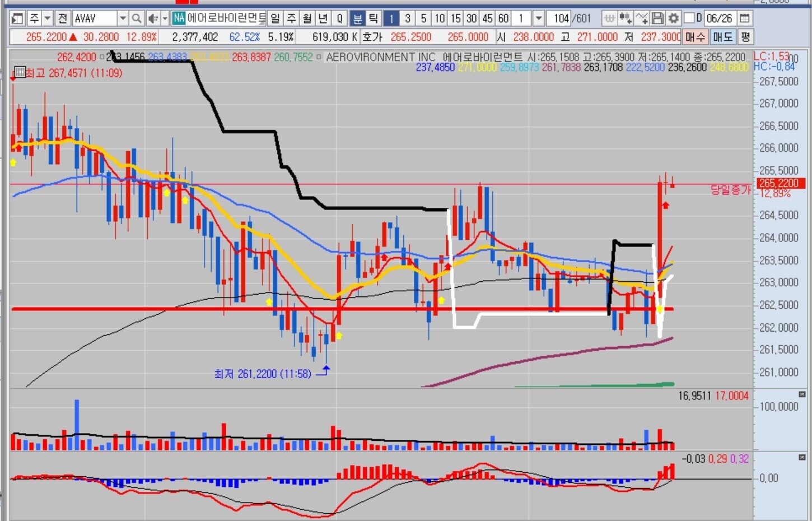Open the custom interval dropdown arrow
This screenshot has height=521, width=812.
coord(538,18)
